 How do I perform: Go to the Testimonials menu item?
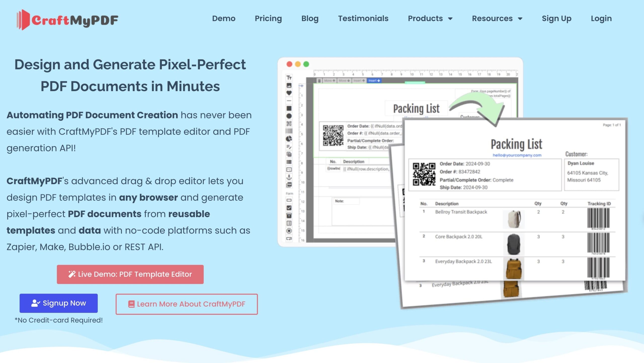(363, 18)
